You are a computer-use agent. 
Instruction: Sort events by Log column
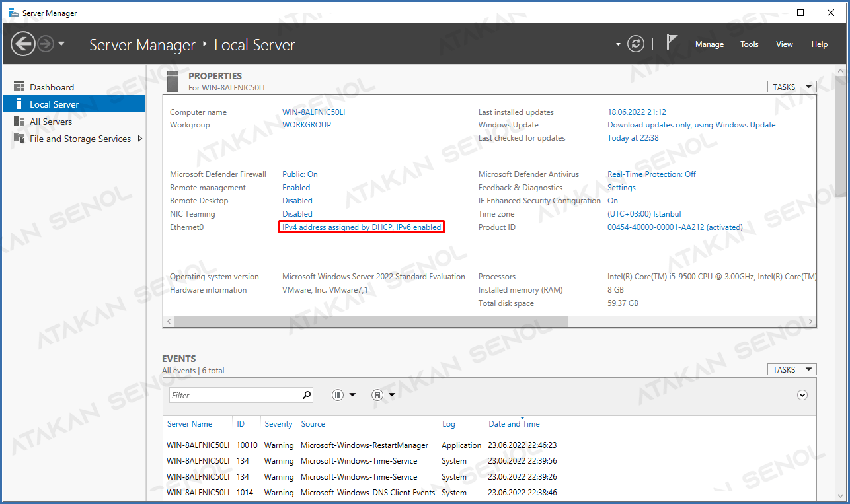[449, 424]
